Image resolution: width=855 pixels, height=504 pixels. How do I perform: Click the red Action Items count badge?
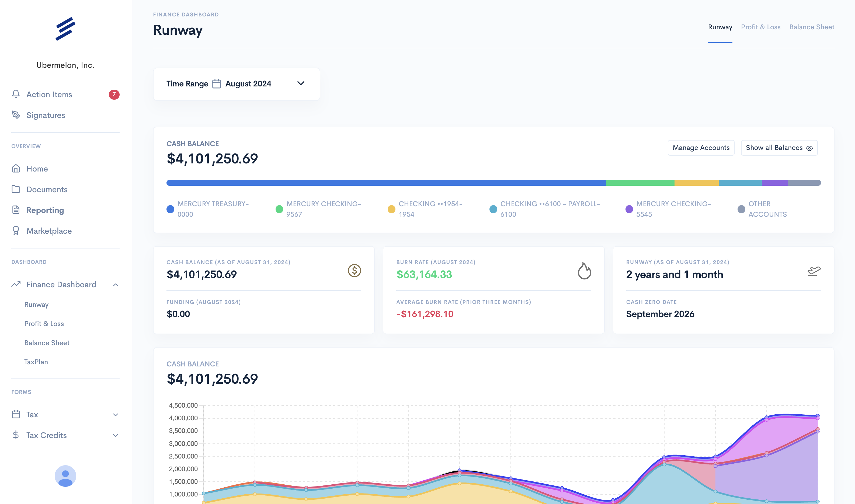(114, 94)
